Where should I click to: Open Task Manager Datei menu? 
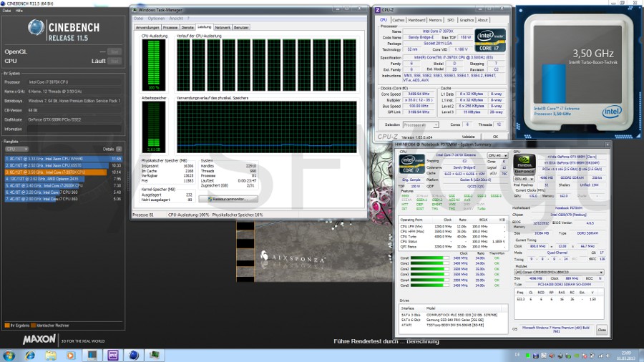[x=138, y=19]
